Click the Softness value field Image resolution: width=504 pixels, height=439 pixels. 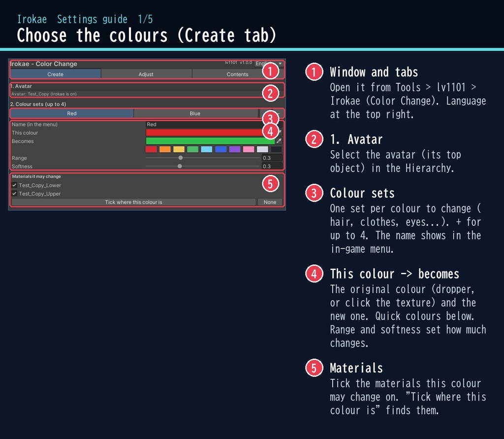point(272,166)
